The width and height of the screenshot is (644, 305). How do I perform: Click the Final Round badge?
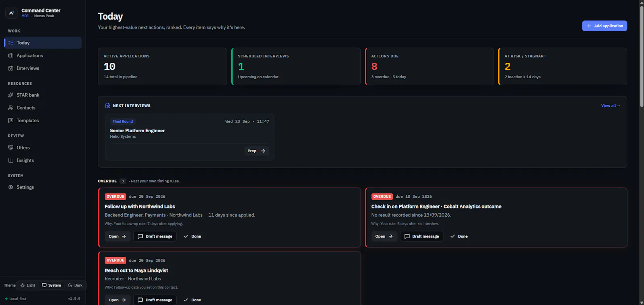(123, 121)
